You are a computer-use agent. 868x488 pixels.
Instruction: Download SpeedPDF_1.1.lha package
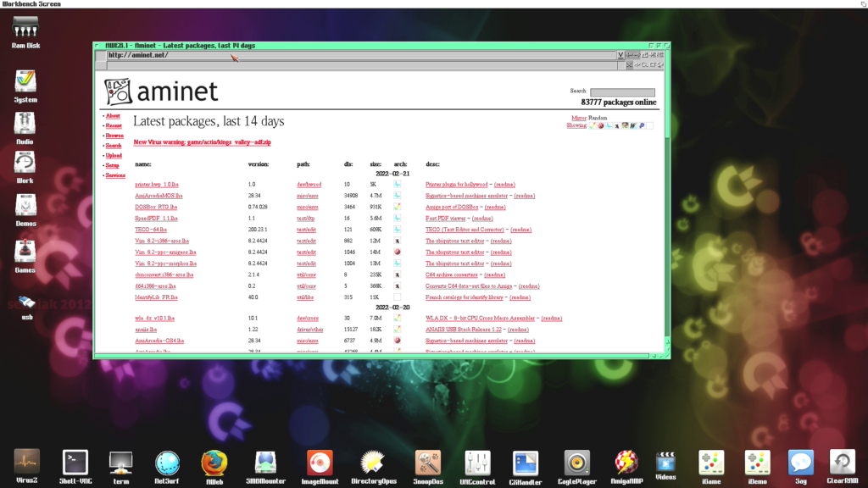click(x=156, y=219)
